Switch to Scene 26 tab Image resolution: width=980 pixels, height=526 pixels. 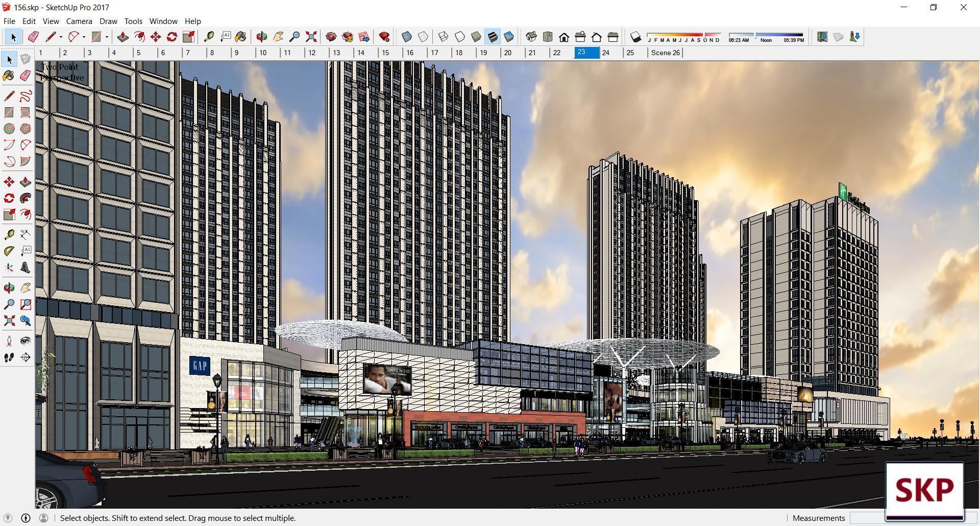point(665,53)
